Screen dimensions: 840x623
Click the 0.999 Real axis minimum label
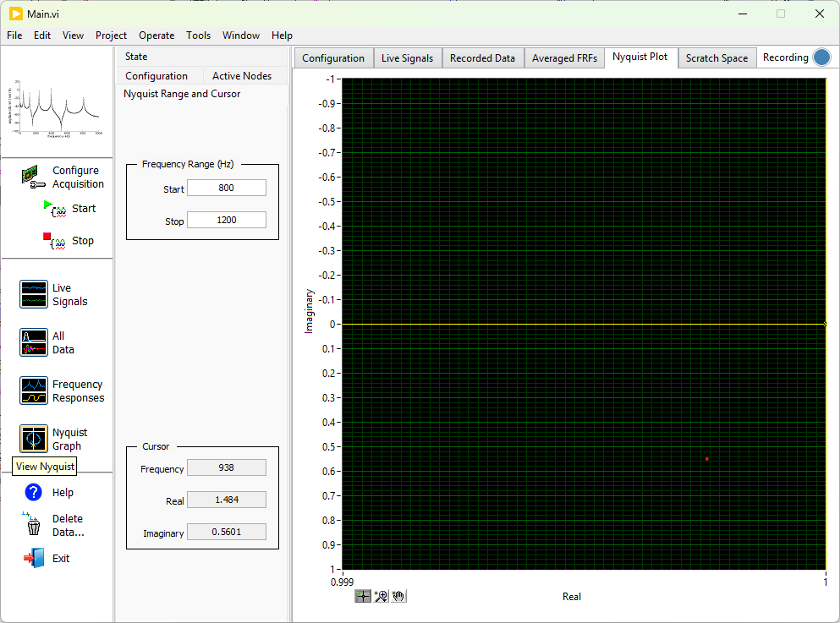pos(343,582)
